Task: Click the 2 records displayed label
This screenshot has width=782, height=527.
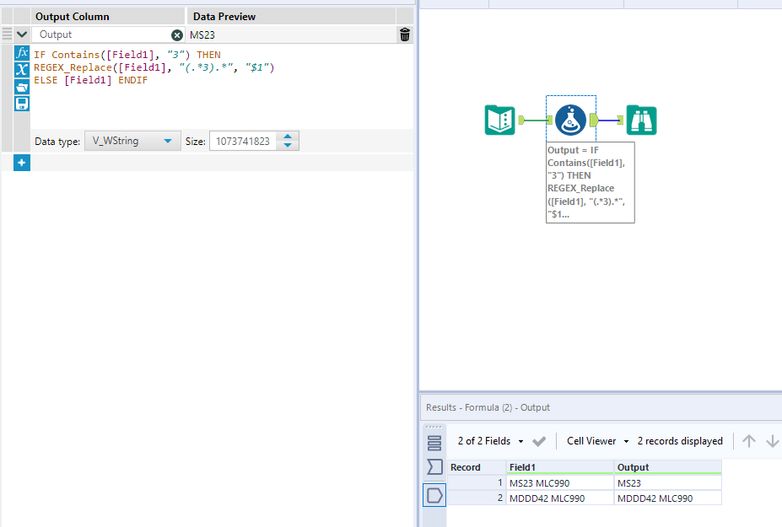Action: pos(680,441)
